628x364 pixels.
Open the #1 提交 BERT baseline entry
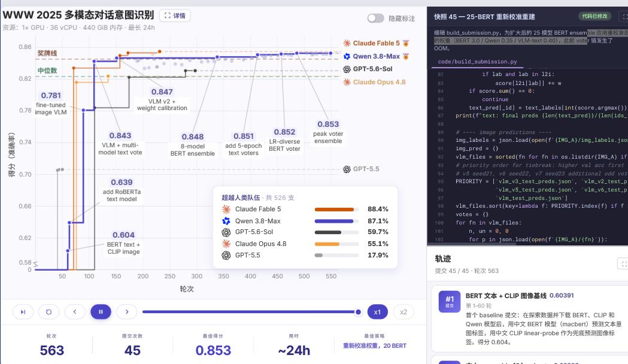point(529,319)
